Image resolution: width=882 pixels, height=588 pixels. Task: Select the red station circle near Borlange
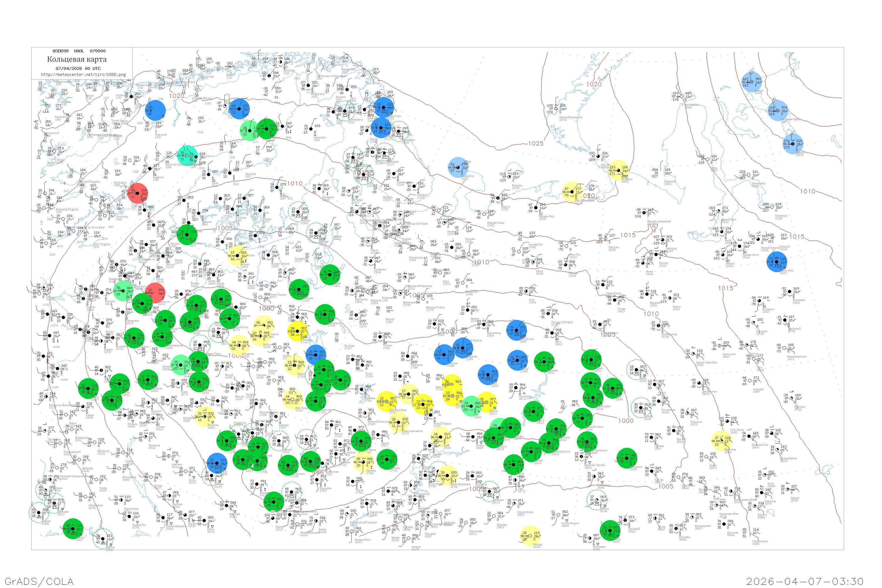[137, 193]
